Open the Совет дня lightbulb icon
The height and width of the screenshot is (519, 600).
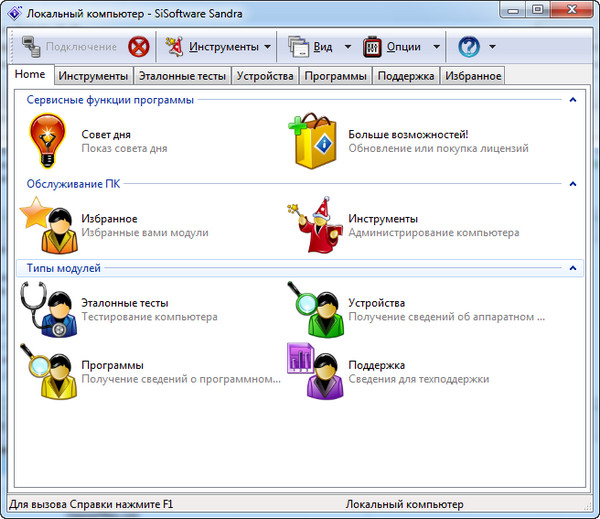(x=47, y=140)
